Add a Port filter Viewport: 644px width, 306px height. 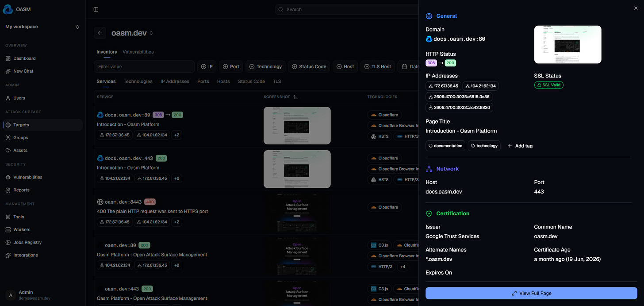click(231, 66)
